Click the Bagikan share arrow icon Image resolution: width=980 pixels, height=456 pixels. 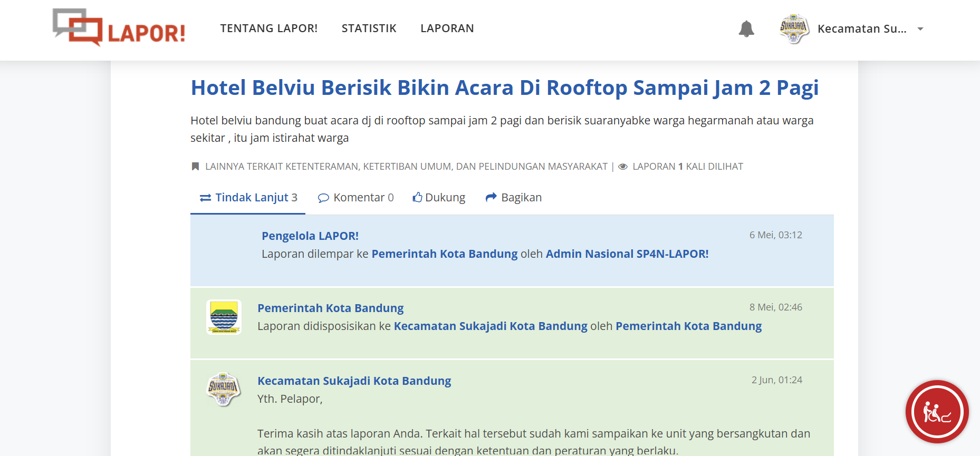[491, 197]
